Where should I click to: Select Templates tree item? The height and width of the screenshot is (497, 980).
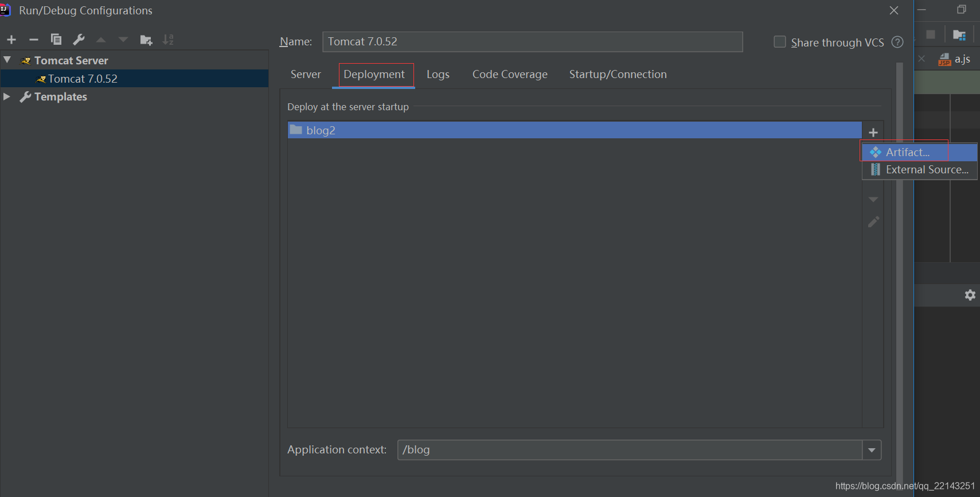pos(60,97)
